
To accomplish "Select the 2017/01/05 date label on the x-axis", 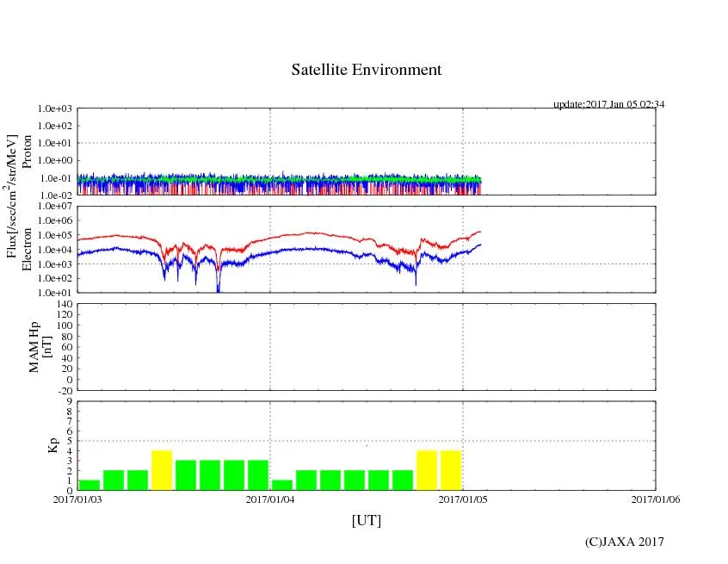I will tap(463, 499).
